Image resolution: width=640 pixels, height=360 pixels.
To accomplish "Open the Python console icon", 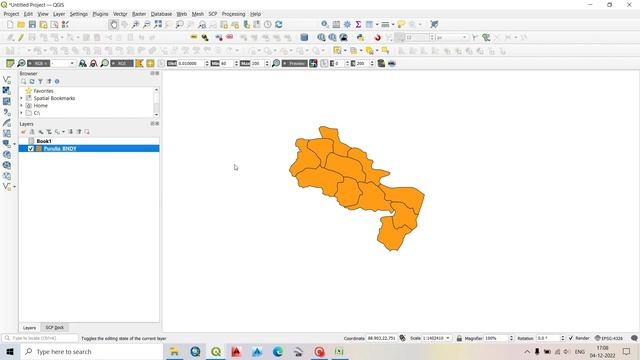I will 360,38.
